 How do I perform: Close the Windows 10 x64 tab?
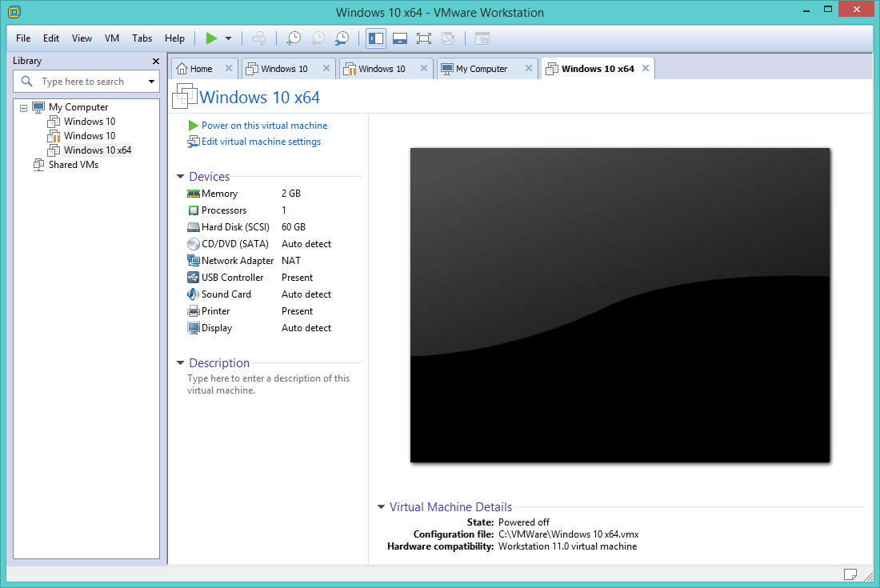click(x=646, y=68)
